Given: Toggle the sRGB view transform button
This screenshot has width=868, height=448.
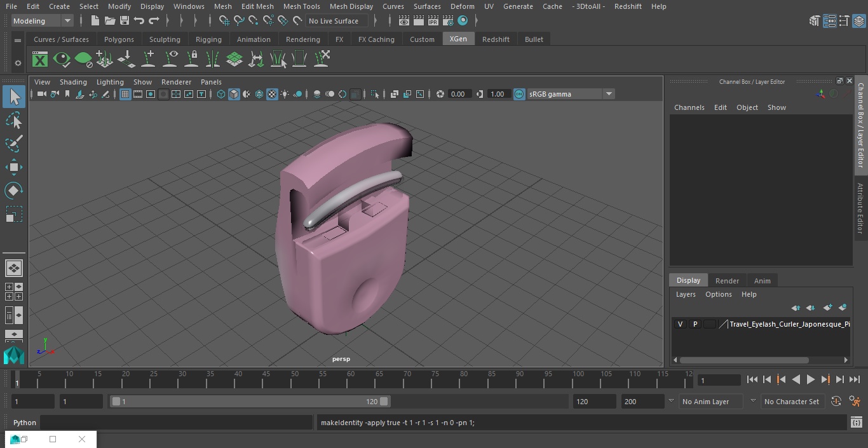Looking at the screenshot, I should pos(519,94).
